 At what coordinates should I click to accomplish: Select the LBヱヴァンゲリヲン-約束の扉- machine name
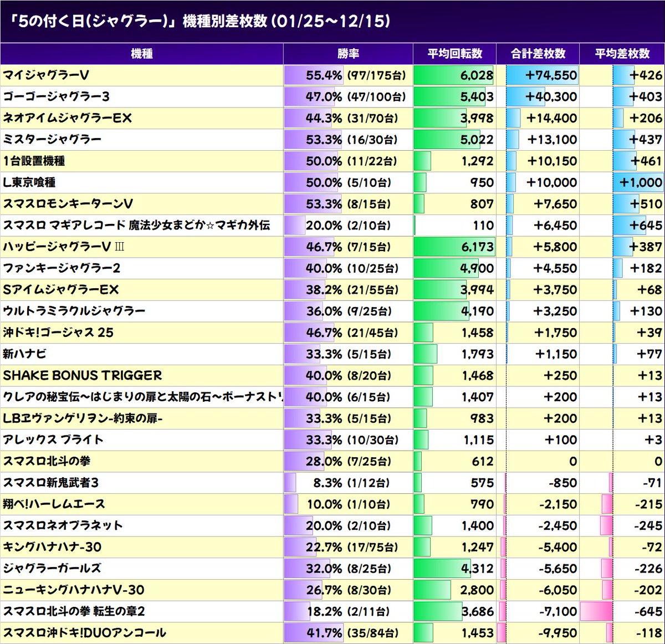pyautogui.click(x=83, y=418)
